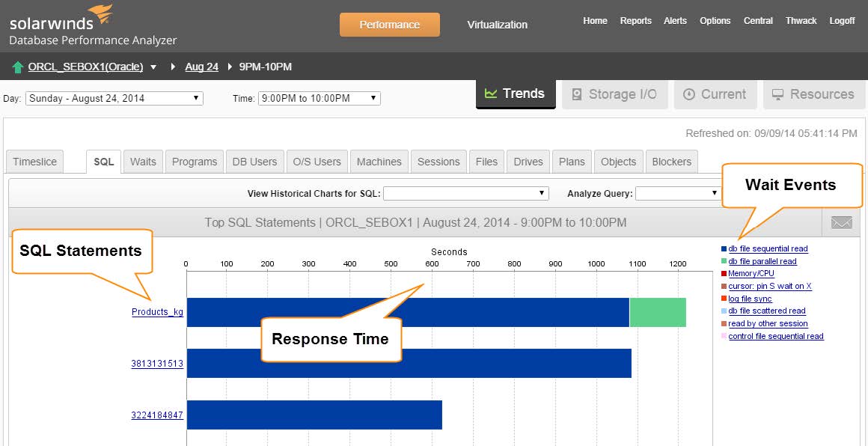Open the Analyze Query dropdown
This screenshot has width=868, height=446.
coord(677,193)
